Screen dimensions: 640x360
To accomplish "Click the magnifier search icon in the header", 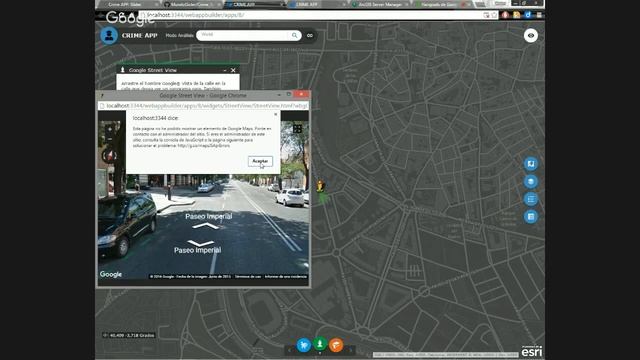I will pyautogui.click(x=294, y=36).
